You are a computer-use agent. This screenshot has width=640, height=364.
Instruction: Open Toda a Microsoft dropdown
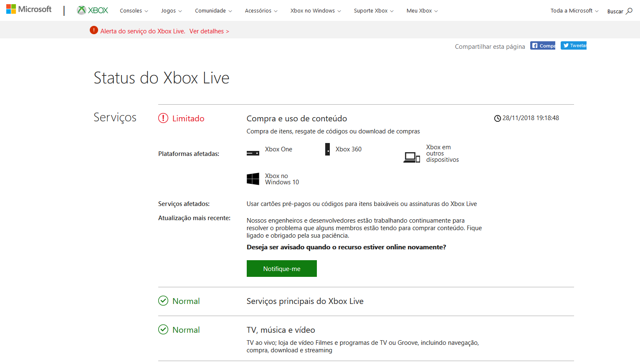[574, 11]
